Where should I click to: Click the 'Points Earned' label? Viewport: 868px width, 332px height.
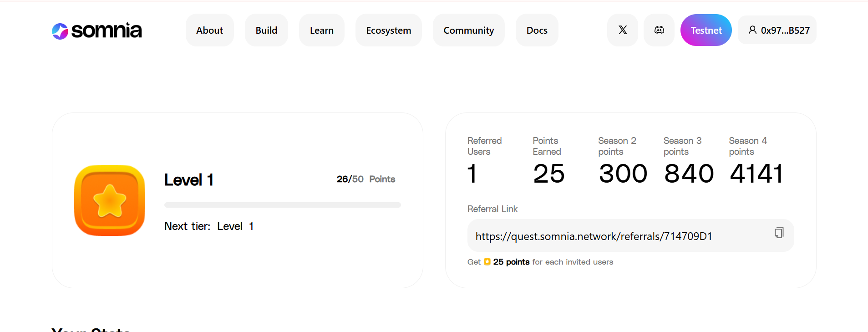click(547, 146)
